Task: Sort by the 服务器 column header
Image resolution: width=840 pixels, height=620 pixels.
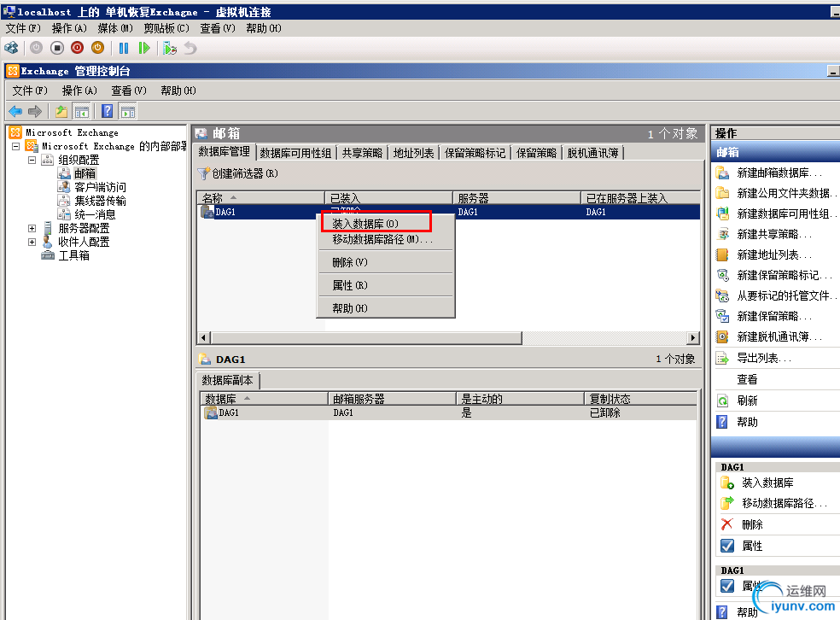Action: point(516,198)
